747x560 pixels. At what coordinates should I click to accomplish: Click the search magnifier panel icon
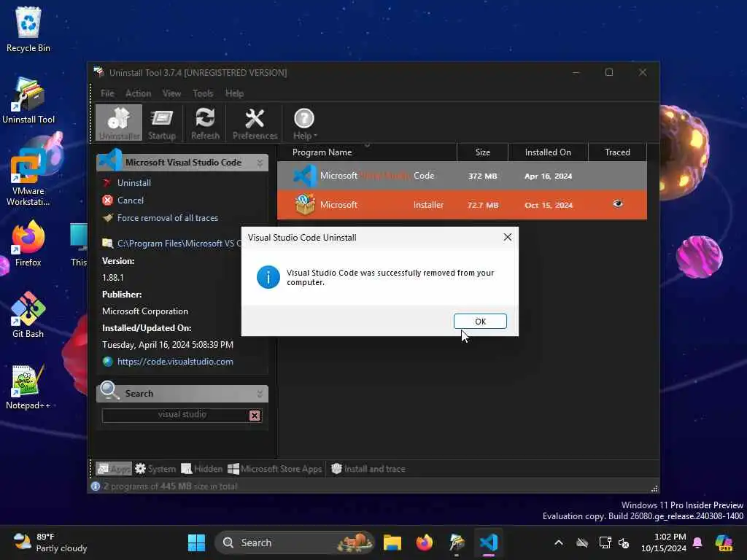point(109,391)
